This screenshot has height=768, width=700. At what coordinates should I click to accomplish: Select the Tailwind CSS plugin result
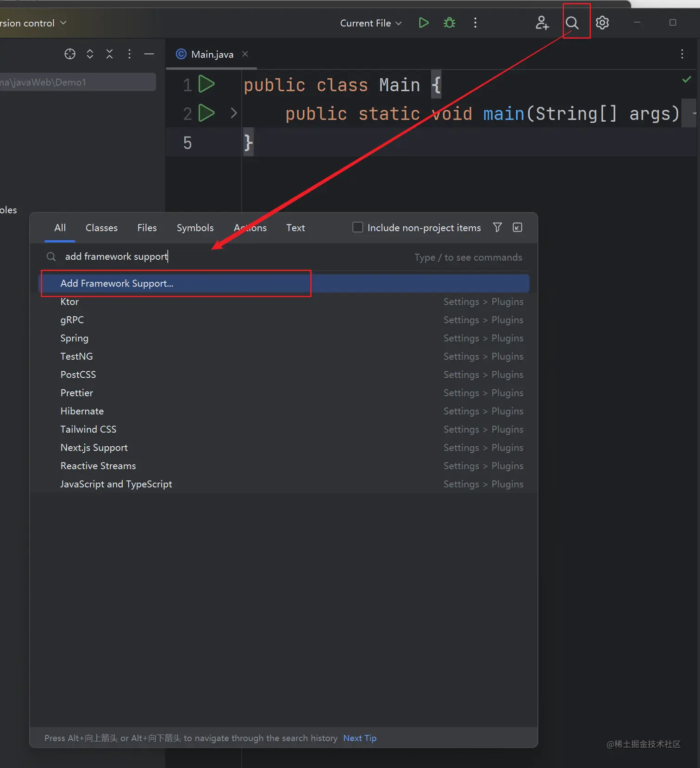(x=284, y=430)
